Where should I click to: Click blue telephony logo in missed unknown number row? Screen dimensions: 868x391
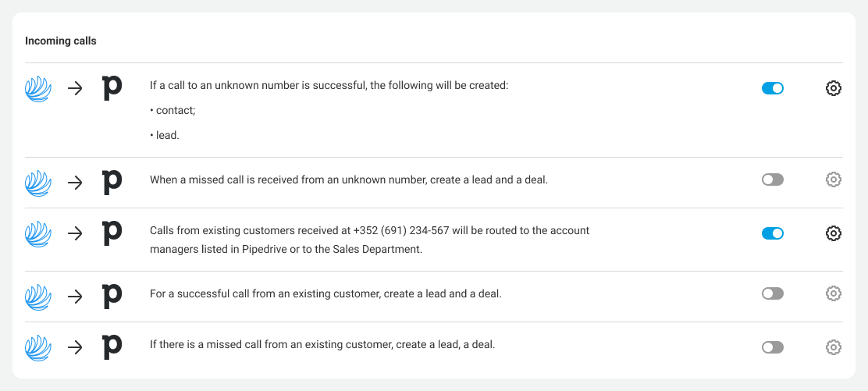tap(38, 183)
